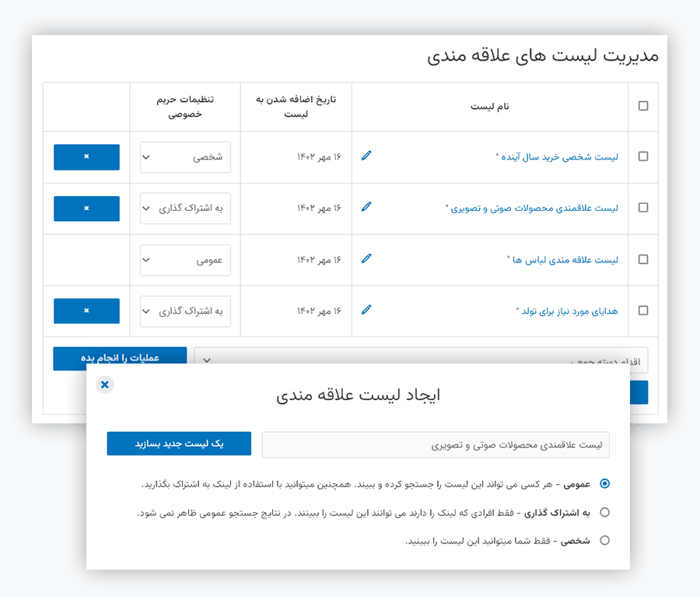Open privacy dropdown for birthday gifts list
This screenshot has width=700, height=597.
pos(185,311)
